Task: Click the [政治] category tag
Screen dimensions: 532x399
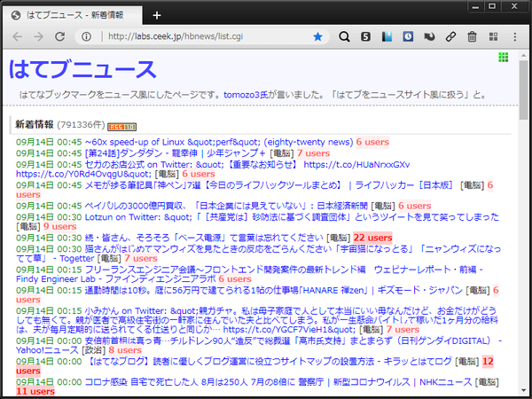Action: coord(93,350)
